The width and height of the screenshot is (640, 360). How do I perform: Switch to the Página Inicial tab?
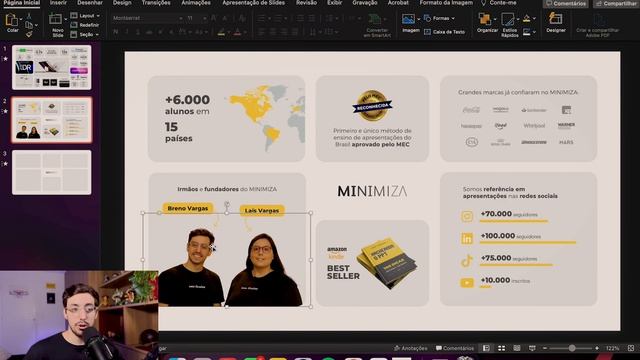coord(22,3)
